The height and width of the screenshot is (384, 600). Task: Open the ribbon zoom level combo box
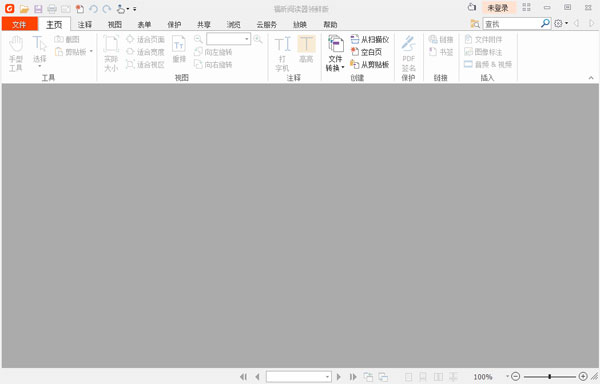point(228,39)
